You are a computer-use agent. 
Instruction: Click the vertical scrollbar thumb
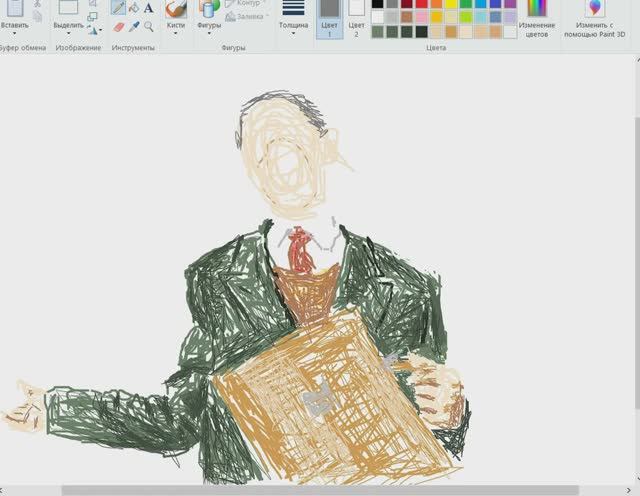pyautogui.click(x=637, y=261)
